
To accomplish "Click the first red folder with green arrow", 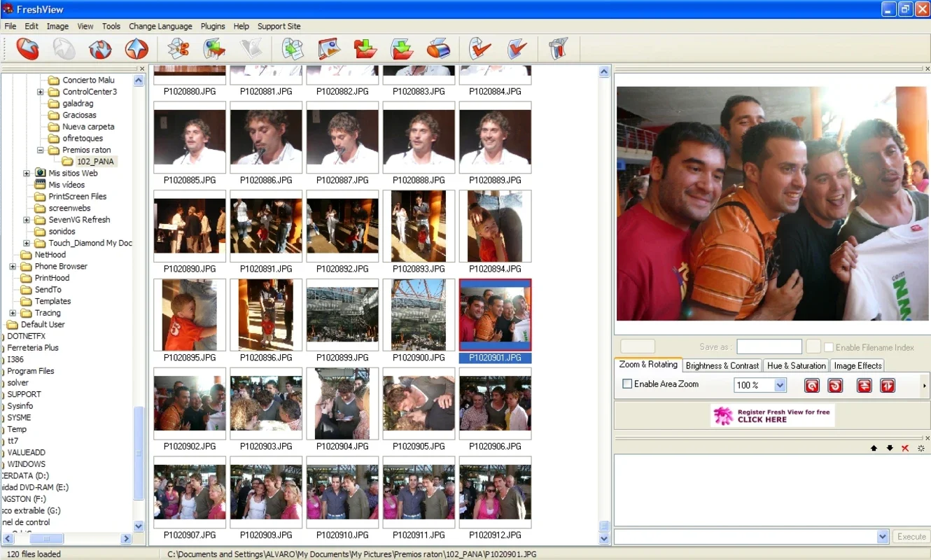I will 365,49.
